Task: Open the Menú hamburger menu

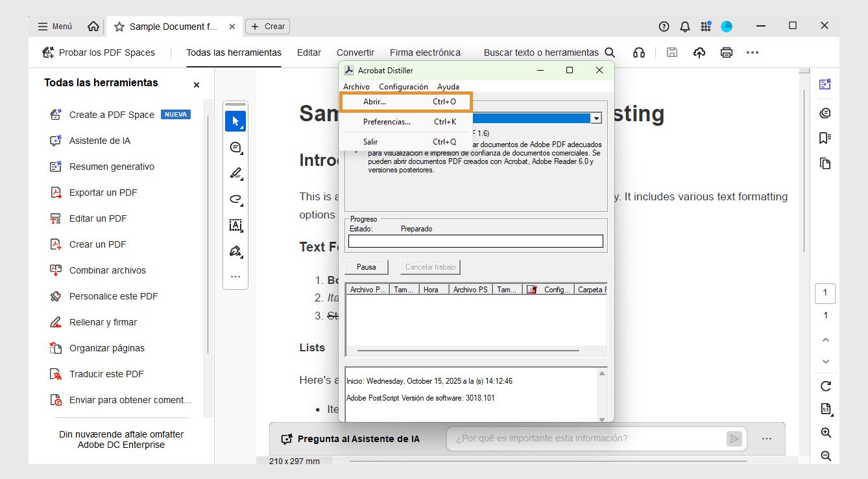Action: 54,27
